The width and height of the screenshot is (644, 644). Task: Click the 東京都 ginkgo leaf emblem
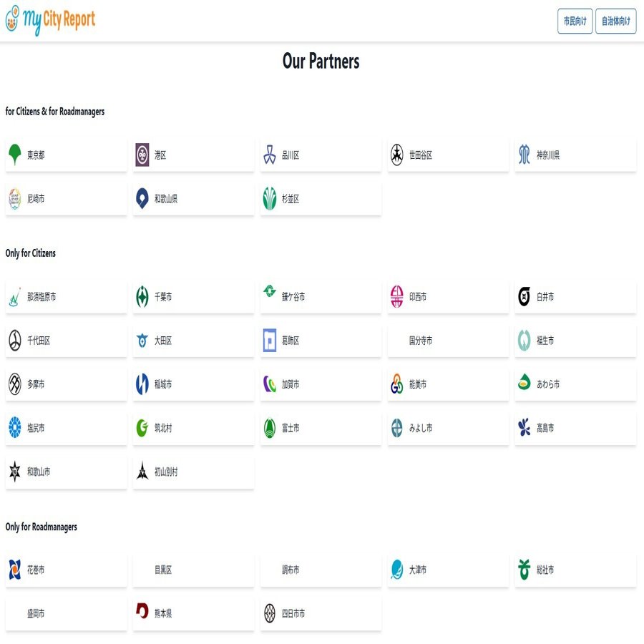pyautogui.click(x=15, y=155)
